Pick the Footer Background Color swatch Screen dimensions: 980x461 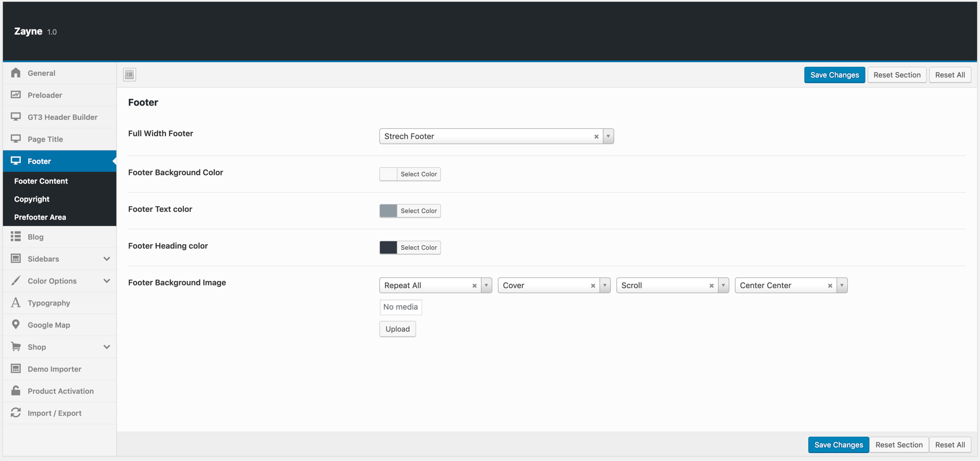(388, 174)
